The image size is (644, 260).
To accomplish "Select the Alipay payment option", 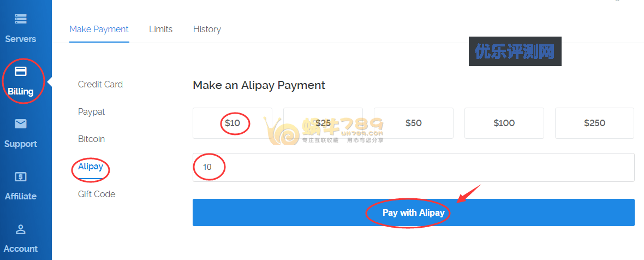I will click(91, 166).
